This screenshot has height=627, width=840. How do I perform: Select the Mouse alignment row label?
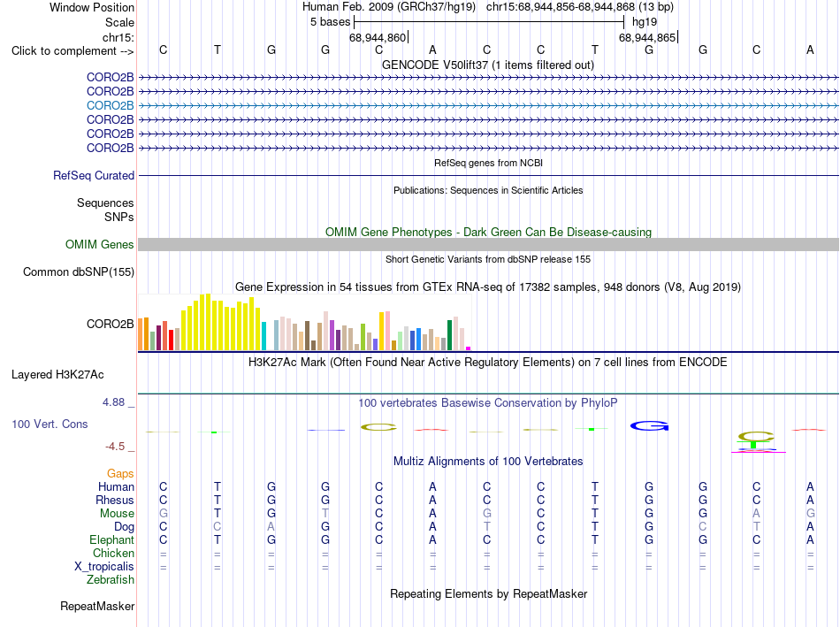117,514
